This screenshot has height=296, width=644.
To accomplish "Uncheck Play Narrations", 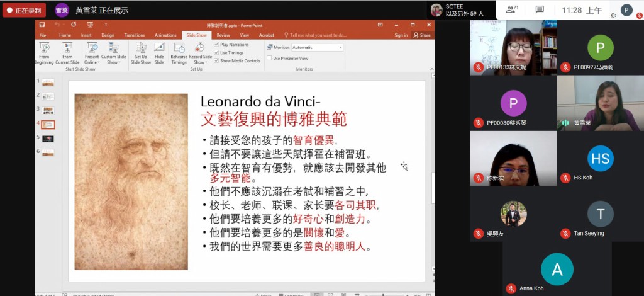I will [x=216, y=44].
